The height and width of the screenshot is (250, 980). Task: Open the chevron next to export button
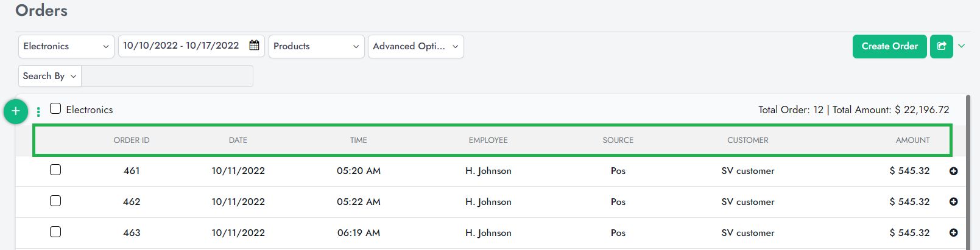tap(962, 46)
